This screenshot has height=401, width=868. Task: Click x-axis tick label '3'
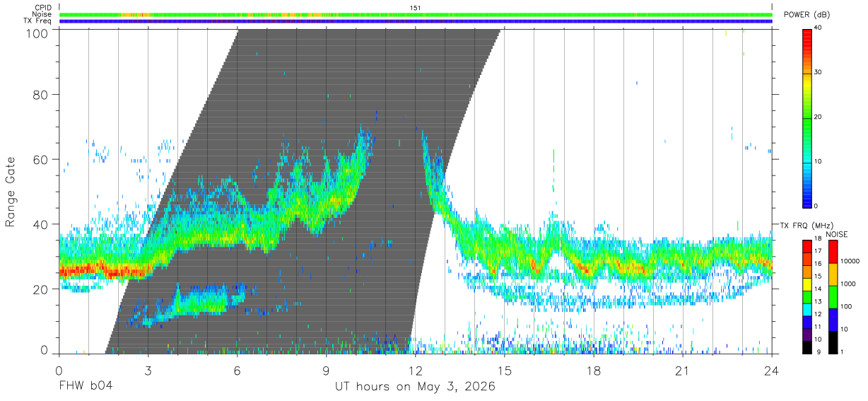coord(148,370)
